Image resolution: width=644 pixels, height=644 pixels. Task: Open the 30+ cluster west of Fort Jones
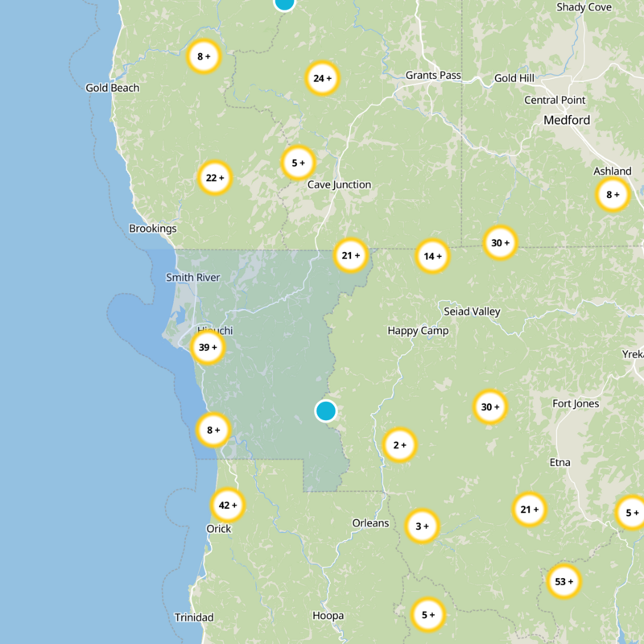[x=490, y=407]
